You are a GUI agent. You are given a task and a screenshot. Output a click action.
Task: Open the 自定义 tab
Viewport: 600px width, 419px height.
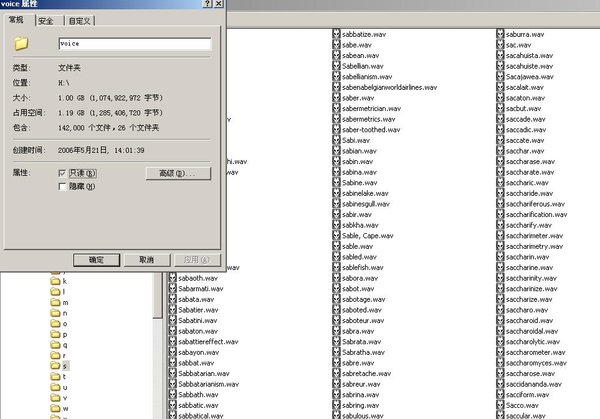[x=79, y=20]
